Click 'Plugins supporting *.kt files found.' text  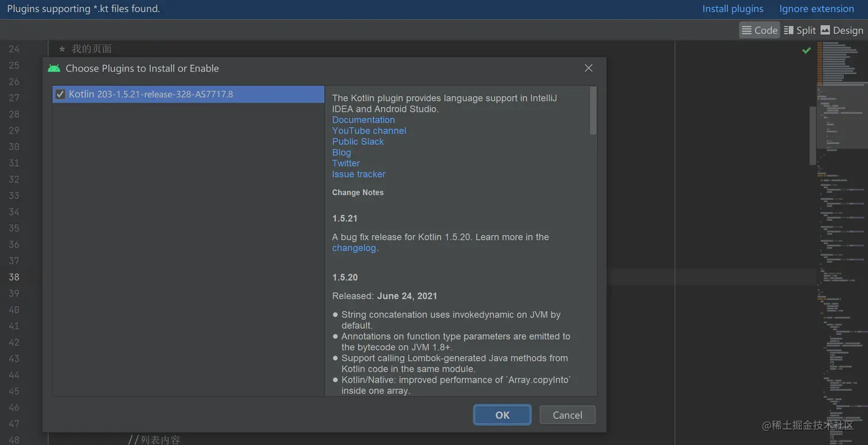point(84,9)
